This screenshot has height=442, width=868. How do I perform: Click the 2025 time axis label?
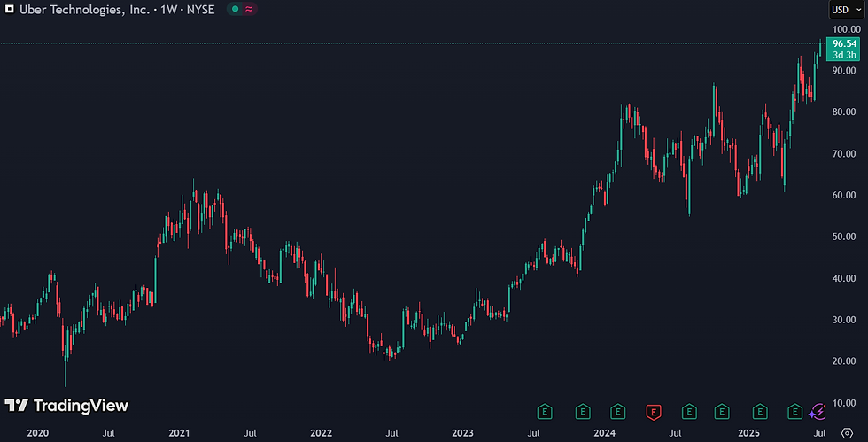(748, 433)
